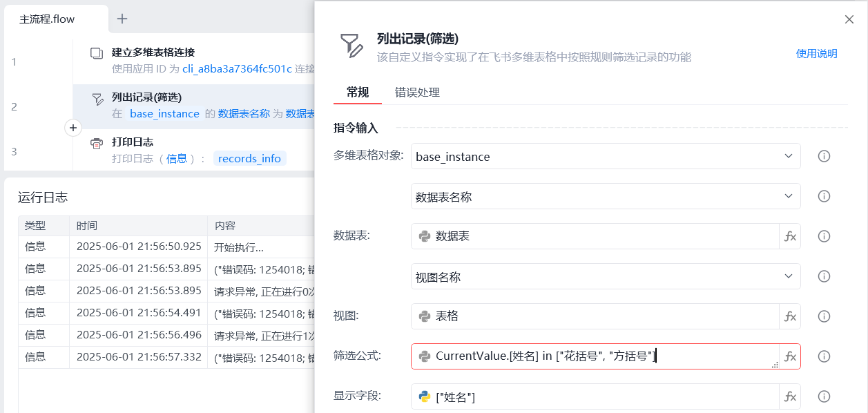
Task: Add a new flow tab with plus icon
Action: pyautogui.click(x=122, y=19)
